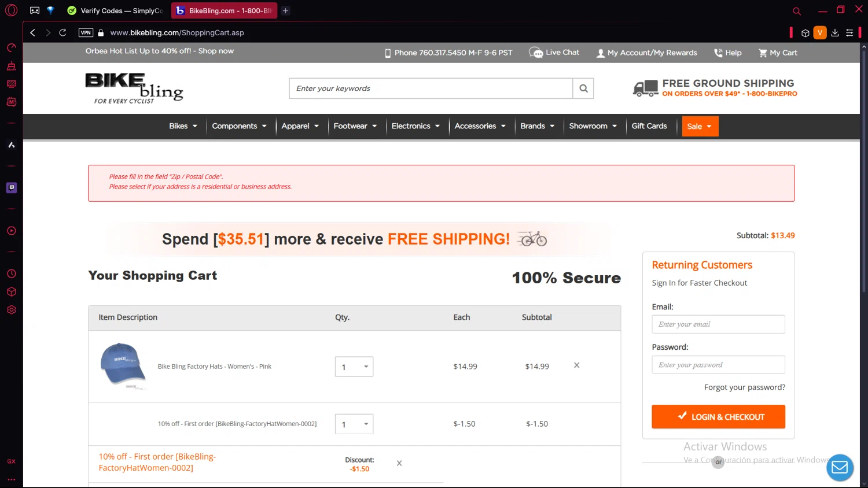
Task: View site security padlock info
Action: pyautogui.click(x=101, y=32)
